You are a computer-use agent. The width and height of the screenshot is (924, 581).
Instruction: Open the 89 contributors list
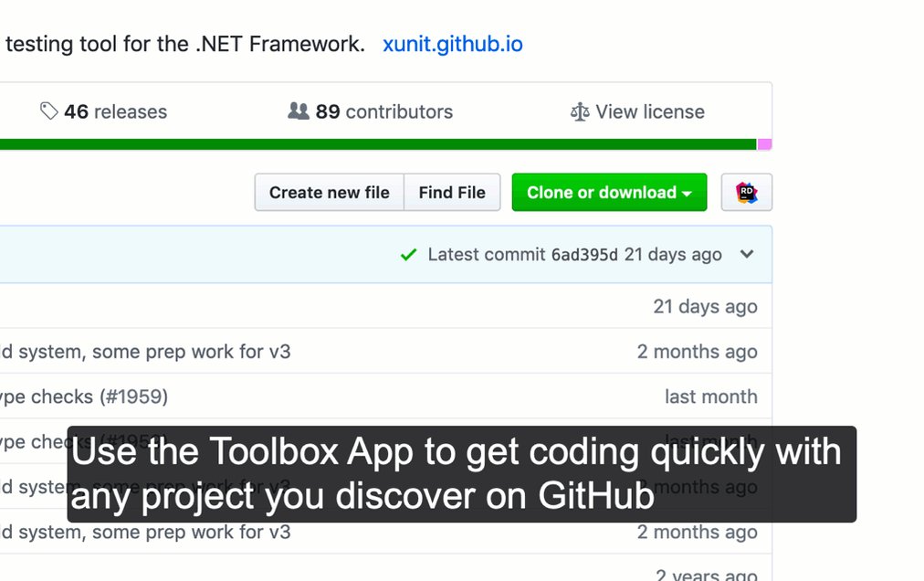pos(383,112)
